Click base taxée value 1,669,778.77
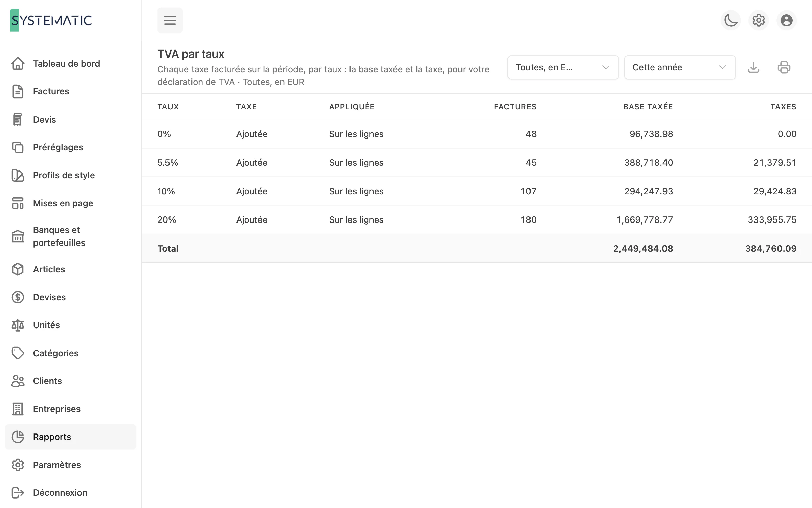Viewport: 812px width, 508px height. pos(645,220)
